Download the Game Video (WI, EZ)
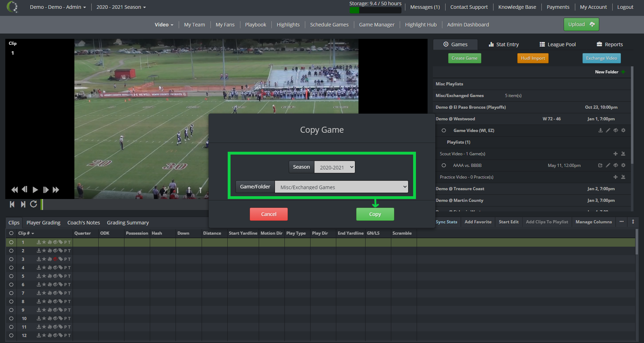The height and width of the screenshot is (343, 644). click(x=600, y=130)
